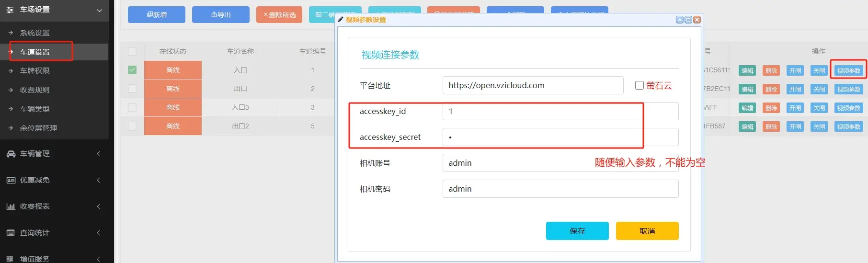
Task: Click 开闸 in the first table row
Action: [795, 70]
